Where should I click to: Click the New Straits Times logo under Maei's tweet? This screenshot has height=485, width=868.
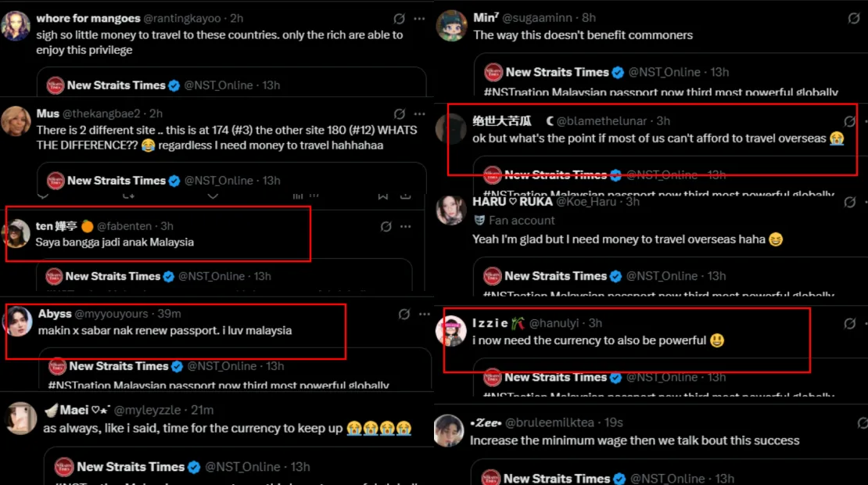[x=64, y=467]
